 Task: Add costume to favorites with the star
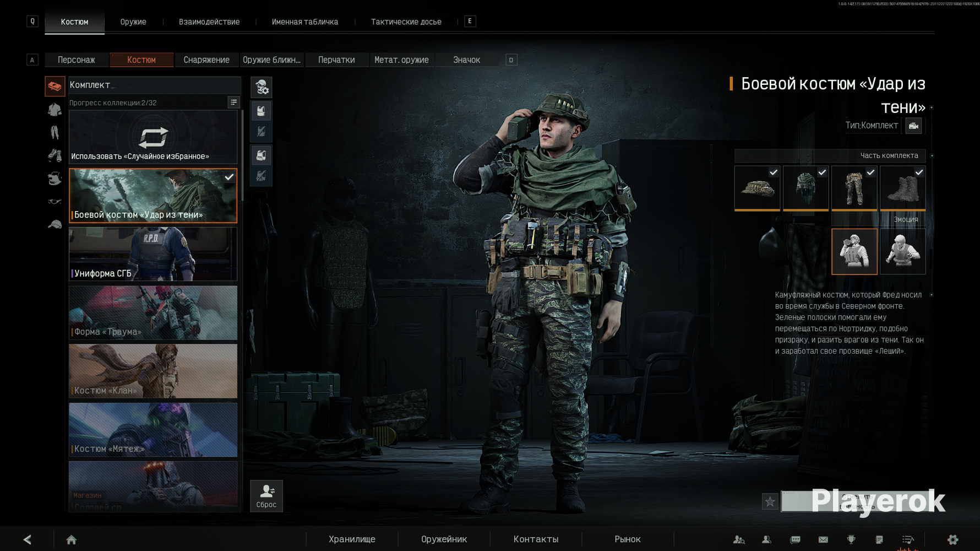click(770, 501)
